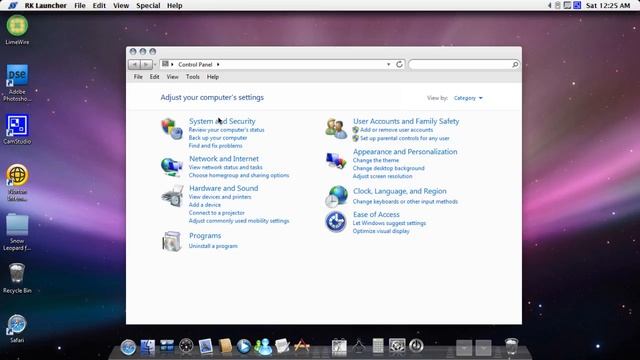
Task: Click the calculator icon in the dock
Action: point(378,346)
